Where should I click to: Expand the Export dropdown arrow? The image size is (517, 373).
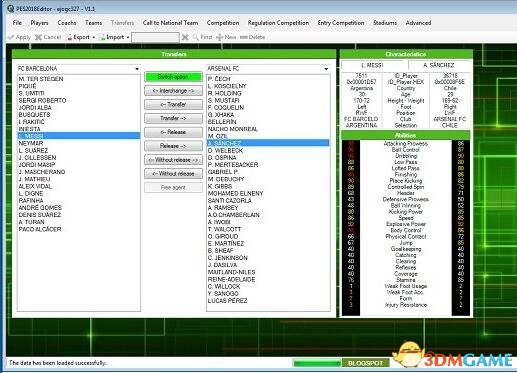[x=94, y=37]
